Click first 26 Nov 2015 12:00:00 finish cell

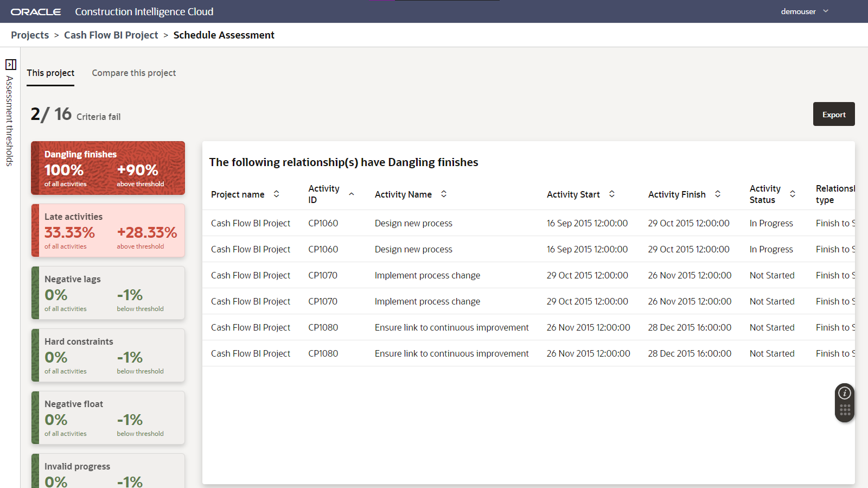pos(690,275)
